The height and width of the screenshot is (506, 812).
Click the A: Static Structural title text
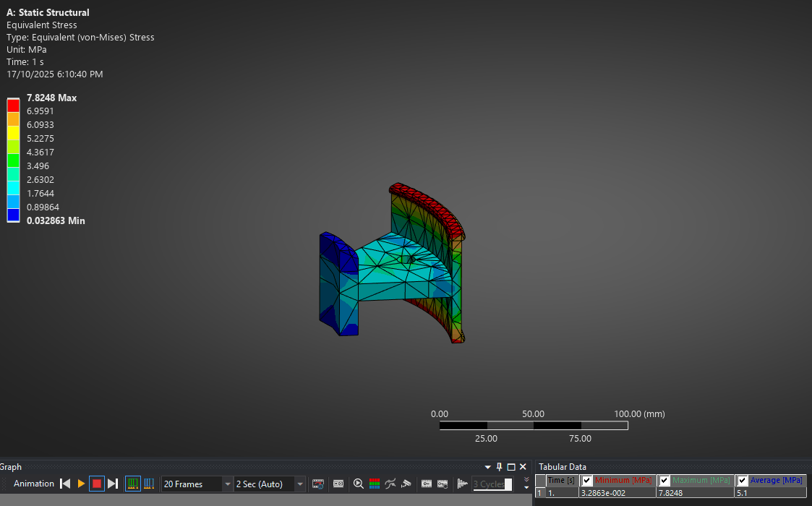[x=48, y=12]
